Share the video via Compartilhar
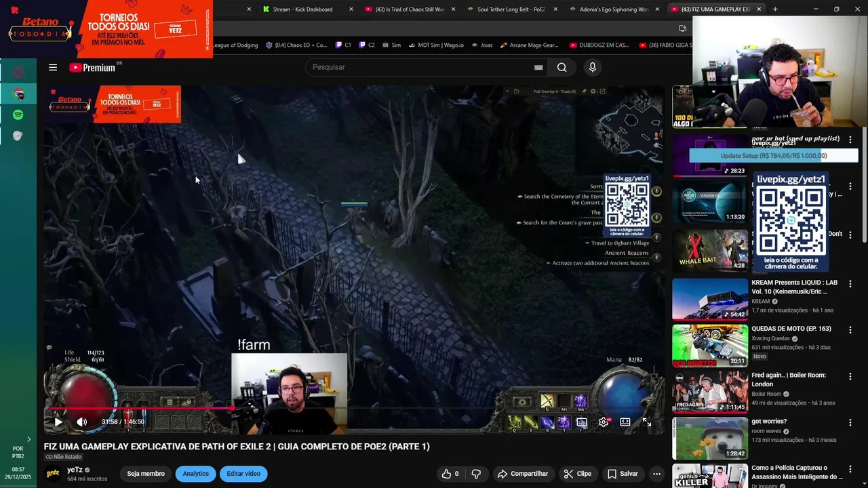The image size is (868, 488). pyautogui.click(x=523, y=474)
